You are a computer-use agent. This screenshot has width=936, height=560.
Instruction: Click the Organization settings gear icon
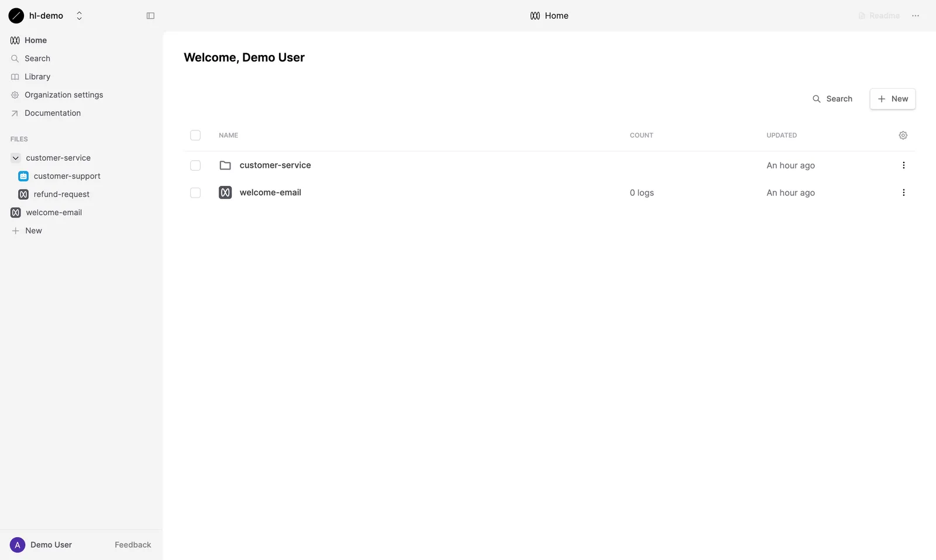coord(15,95)
